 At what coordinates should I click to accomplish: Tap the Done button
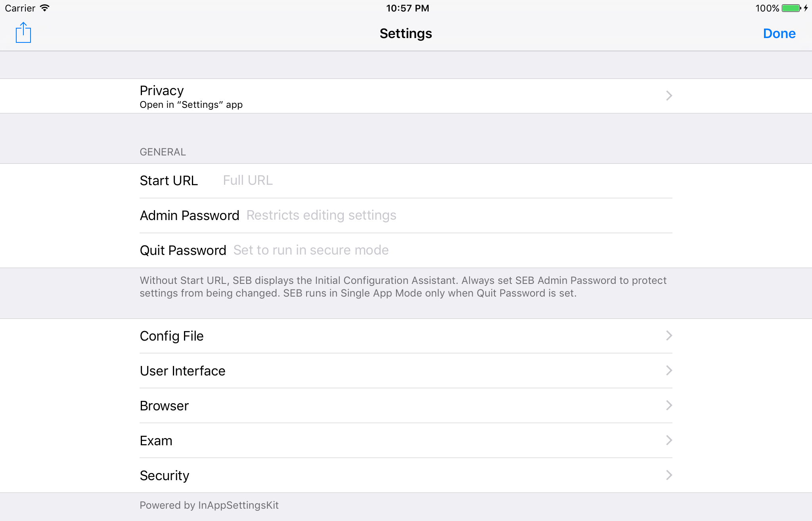click(779, 33)
